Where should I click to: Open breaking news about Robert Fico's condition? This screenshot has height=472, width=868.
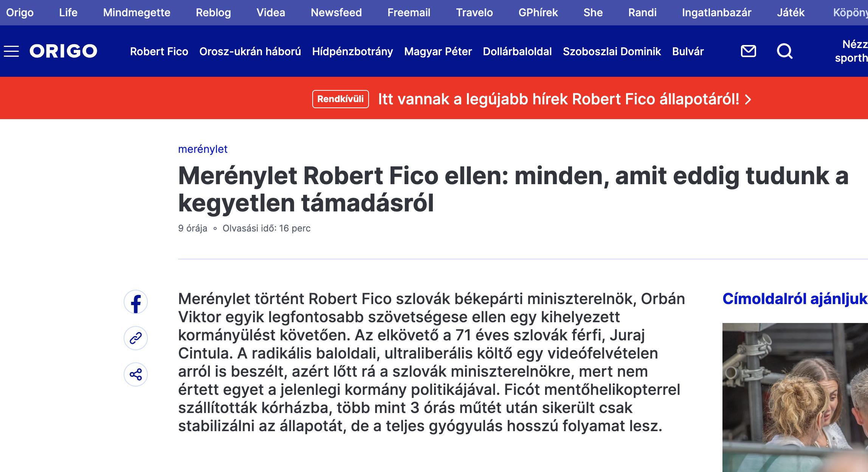tap(558, 99)
